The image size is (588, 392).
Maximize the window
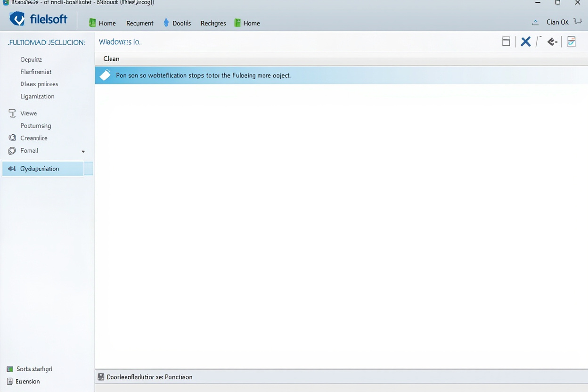pos(558,3)
